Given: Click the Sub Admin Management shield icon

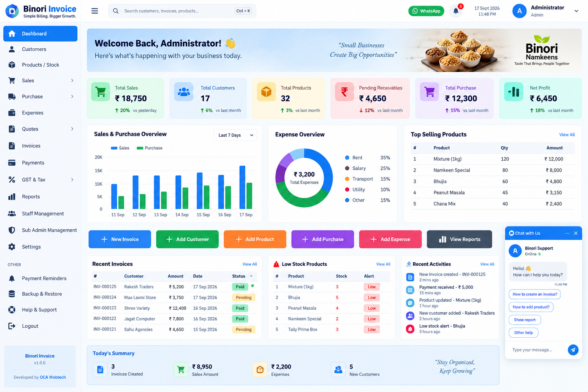Looking at the screenshot, I should (x=12, y=230).
